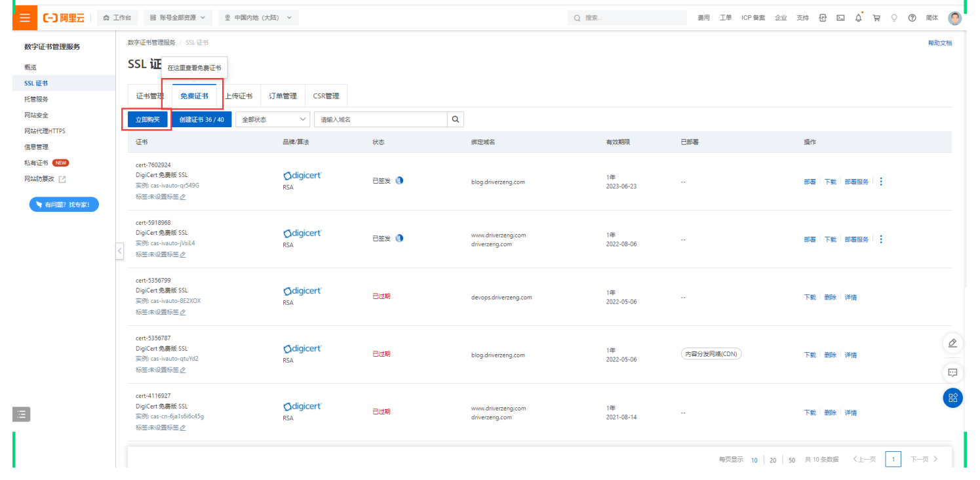This screenshot has width=980, height=480.
Task: Click the 数字证书管理服务 breadcrumb link
Action: point(151,43)
